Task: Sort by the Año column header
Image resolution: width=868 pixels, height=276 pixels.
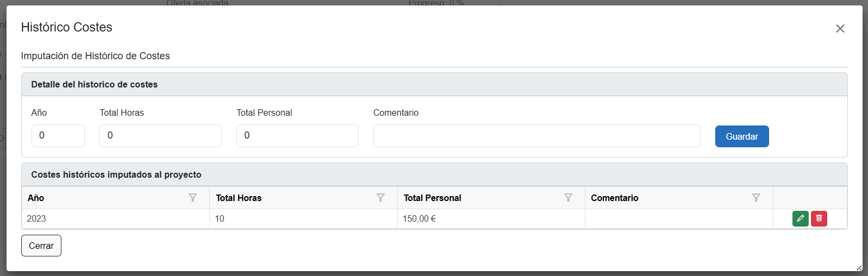Action: click(36, 198)
